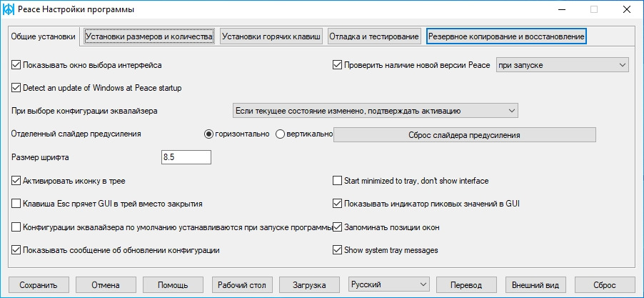Screen dimensions: 644x298
Task: Click the Сохранить button
Action: coord(39,285)
